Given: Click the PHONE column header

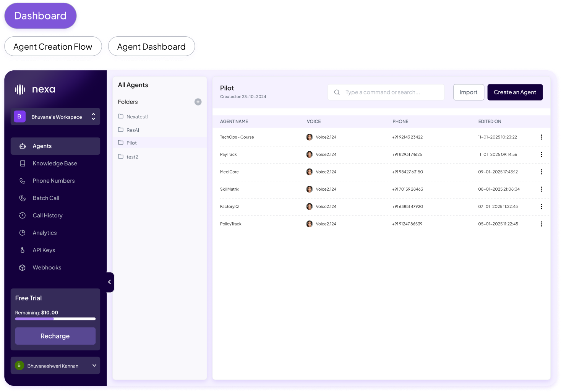Looking at the screenshot, I should tap(400, 121).
